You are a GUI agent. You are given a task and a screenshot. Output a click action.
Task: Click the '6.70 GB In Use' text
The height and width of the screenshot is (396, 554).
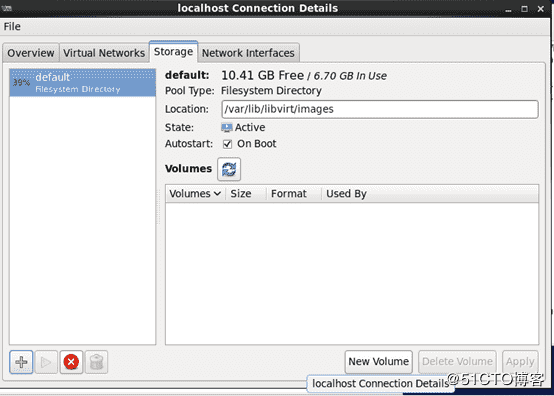pos(350,76)
